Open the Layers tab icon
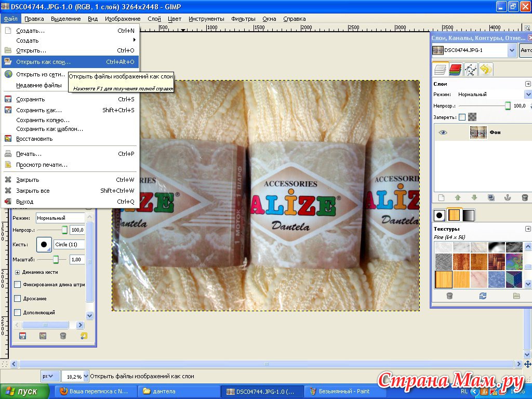 (x=440, y=70)
